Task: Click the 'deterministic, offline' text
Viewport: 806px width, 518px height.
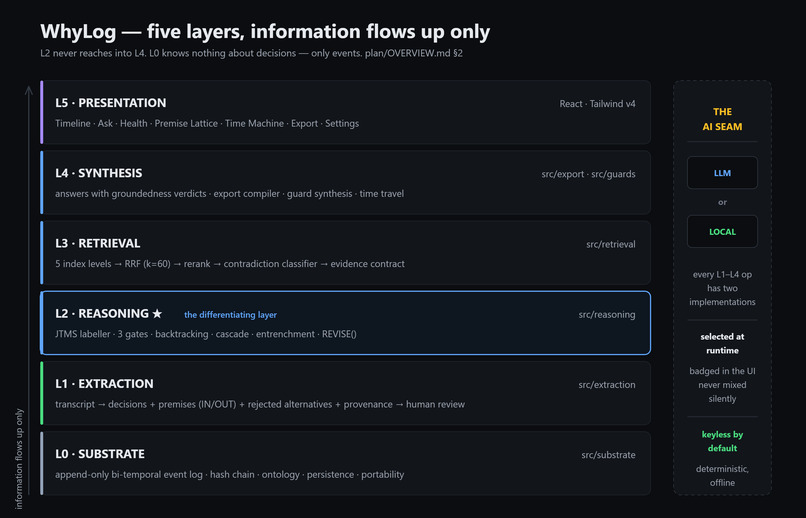Action: pyautogui.click(x=722, y=475)
